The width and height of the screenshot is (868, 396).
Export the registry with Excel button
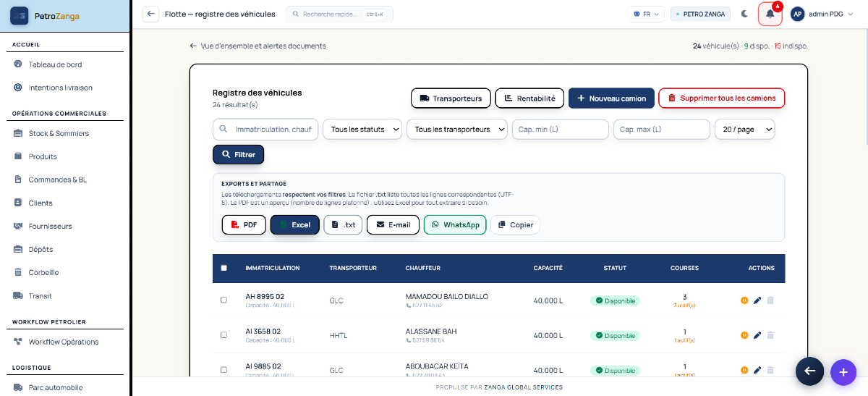[295, 225]
